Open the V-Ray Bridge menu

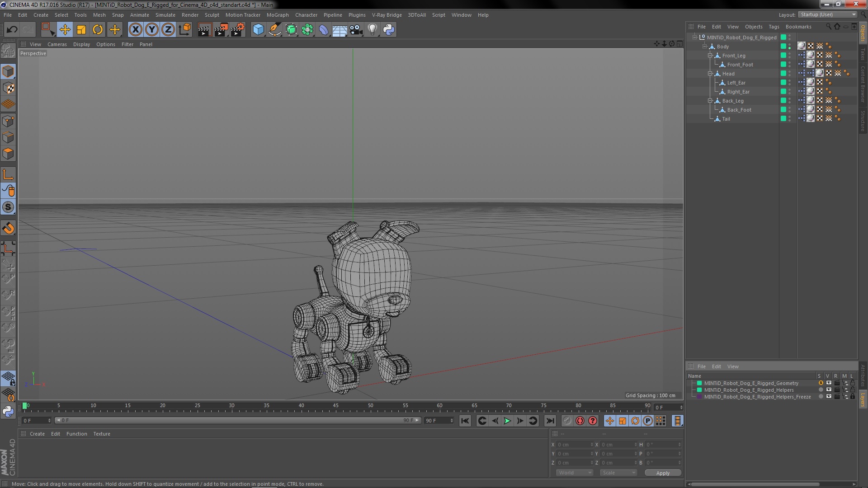(x=387, y=15)
